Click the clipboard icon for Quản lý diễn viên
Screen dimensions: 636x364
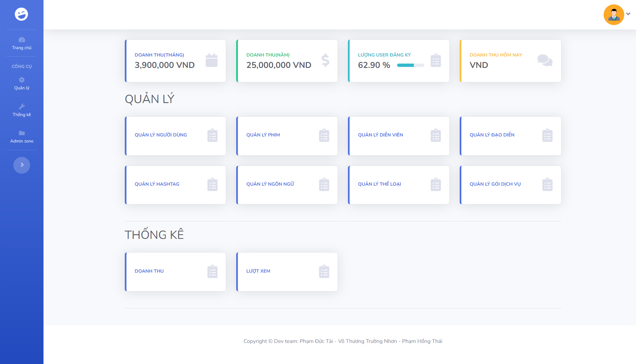point(436,135)
